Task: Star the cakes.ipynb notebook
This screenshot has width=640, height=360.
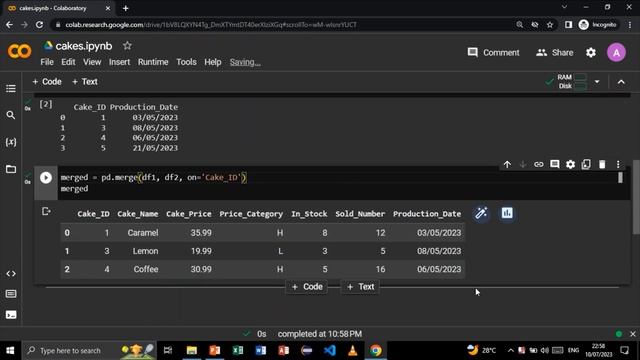Action: point(127,46)
